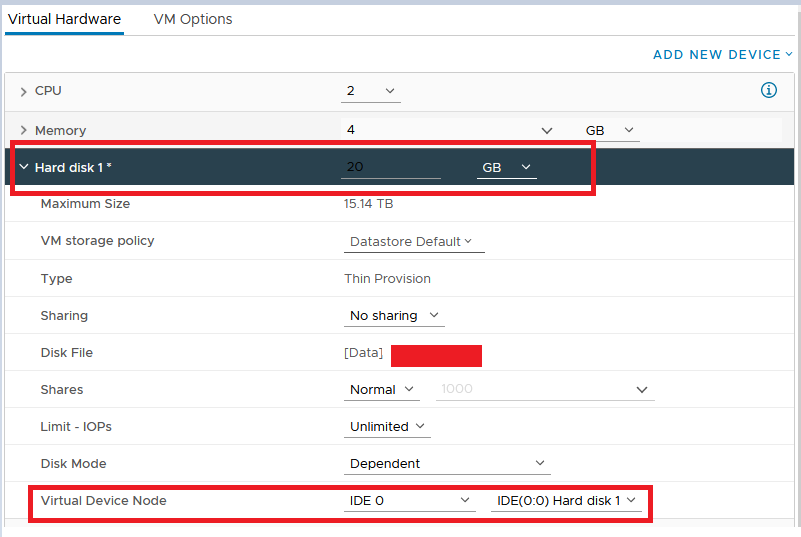Viewport: 801px width, 537px height.
Task: Switch to the VM Options tab
Action: point(193,19)
